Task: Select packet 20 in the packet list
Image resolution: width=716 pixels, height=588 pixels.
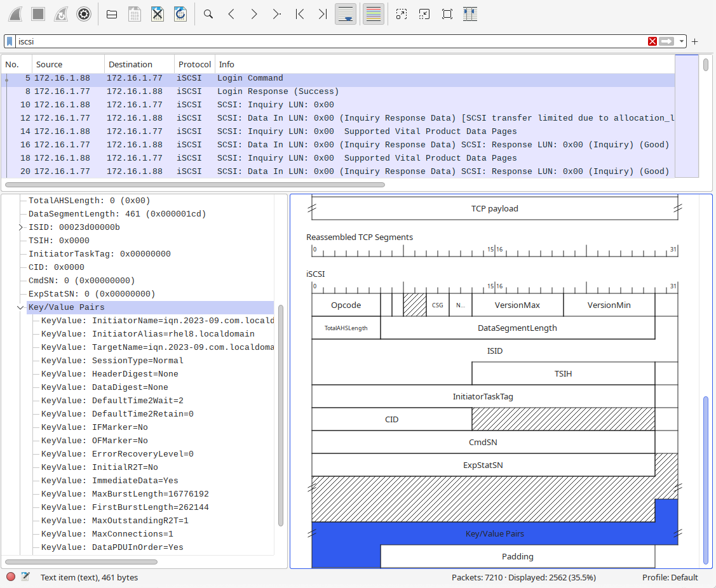Action: point(338,171)
